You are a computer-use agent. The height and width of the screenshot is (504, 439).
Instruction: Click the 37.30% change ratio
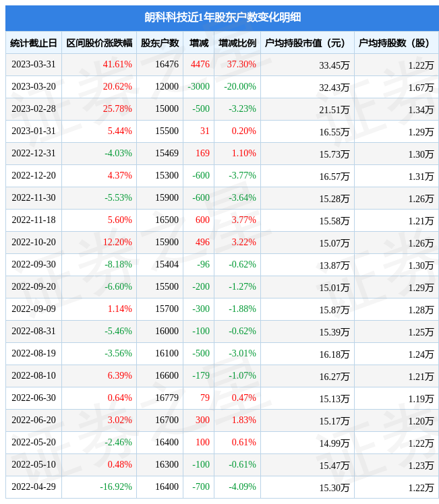pos(241,64)
